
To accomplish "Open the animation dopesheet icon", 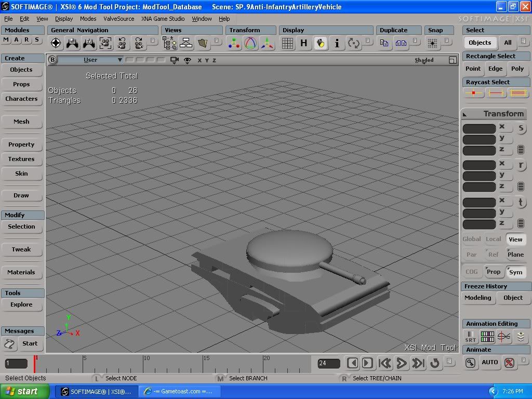I will [x=487, y=337].
